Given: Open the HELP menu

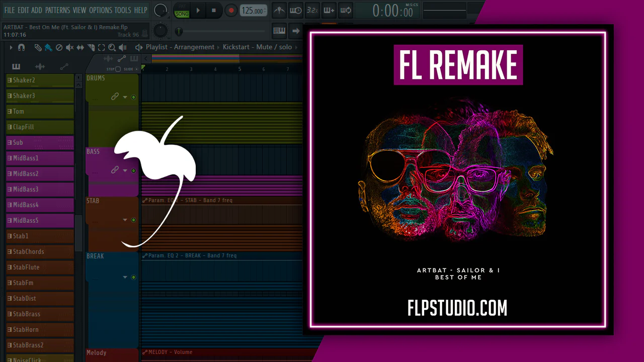Looking at the screenshot, I should 140,10.
